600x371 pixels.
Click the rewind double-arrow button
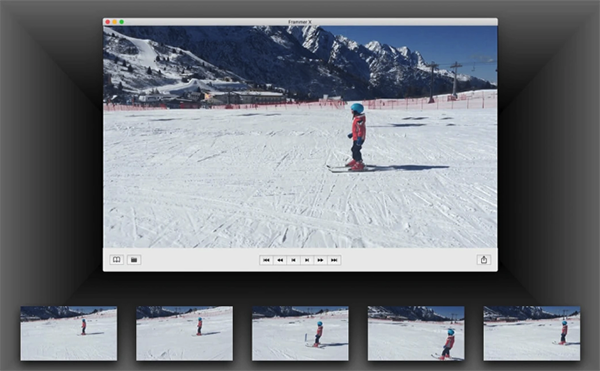280,260
